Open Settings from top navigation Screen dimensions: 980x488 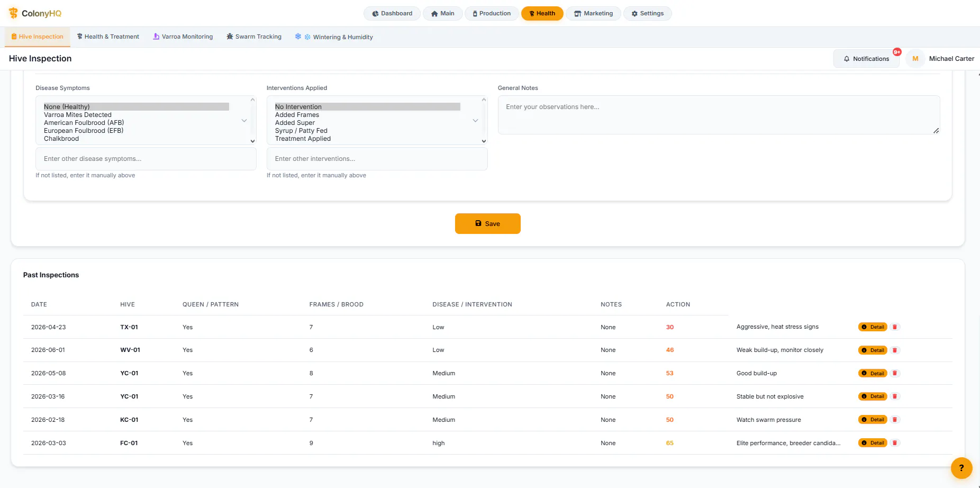tap(647, 13)
